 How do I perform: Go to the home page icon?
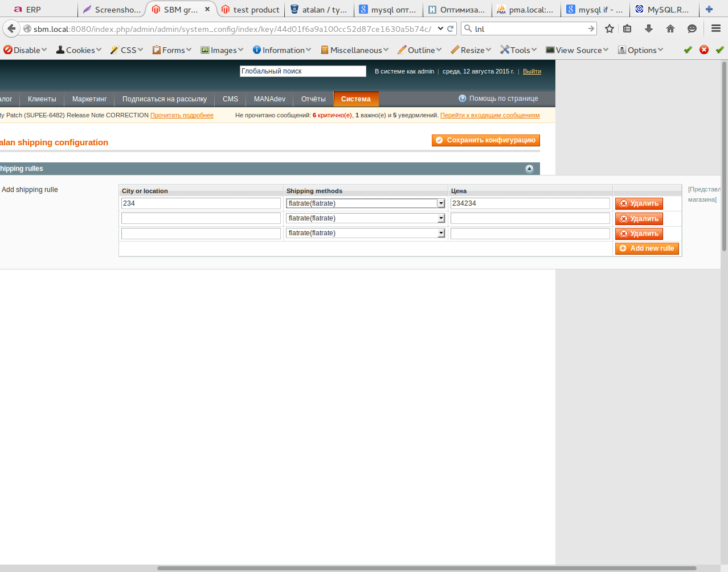pyautogui.click(x=670, y=28)
